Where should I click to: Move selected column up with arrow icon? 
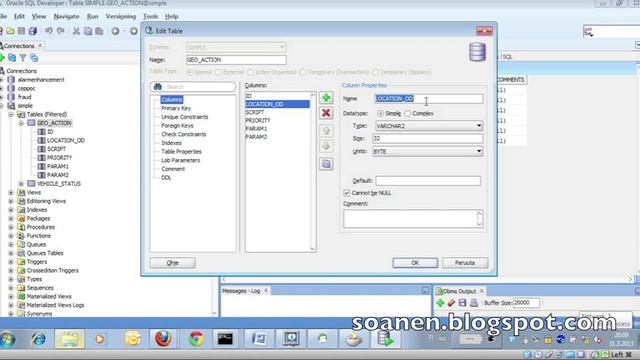click(326, 131)
